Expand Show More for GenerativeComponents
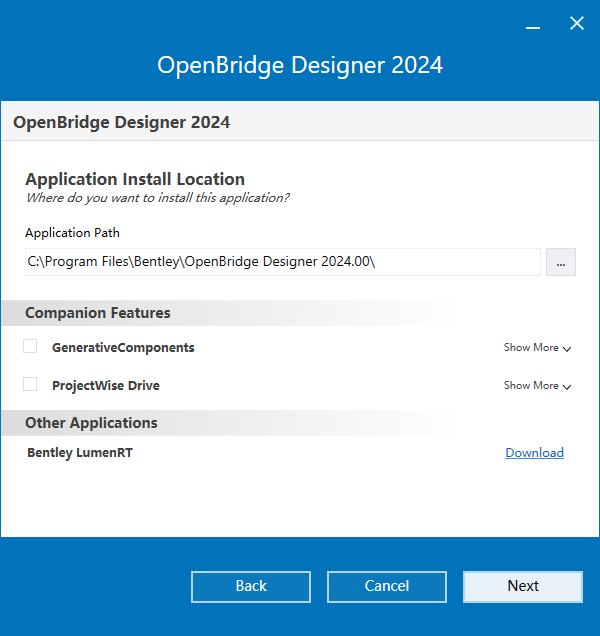Image resolution: width=600 pixels, height=636 pixels. pos(537,348)
